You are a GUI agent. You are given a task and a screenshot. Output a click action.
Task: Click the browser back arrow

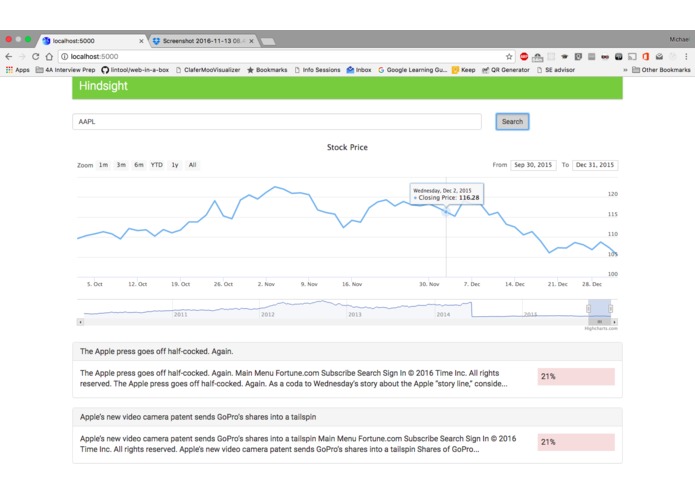tap(9, 56)
